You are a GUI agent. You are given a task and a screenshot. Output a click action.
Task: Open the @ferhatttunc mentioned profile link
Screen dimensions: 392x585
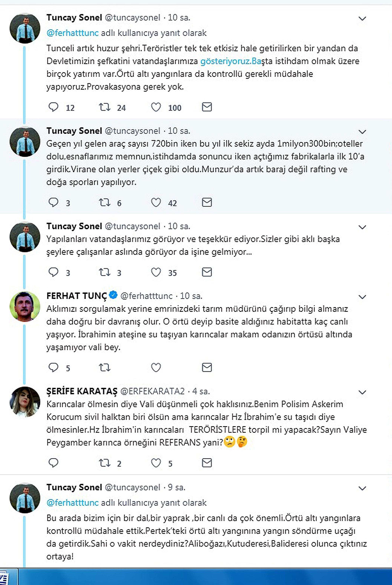[73, 32]
